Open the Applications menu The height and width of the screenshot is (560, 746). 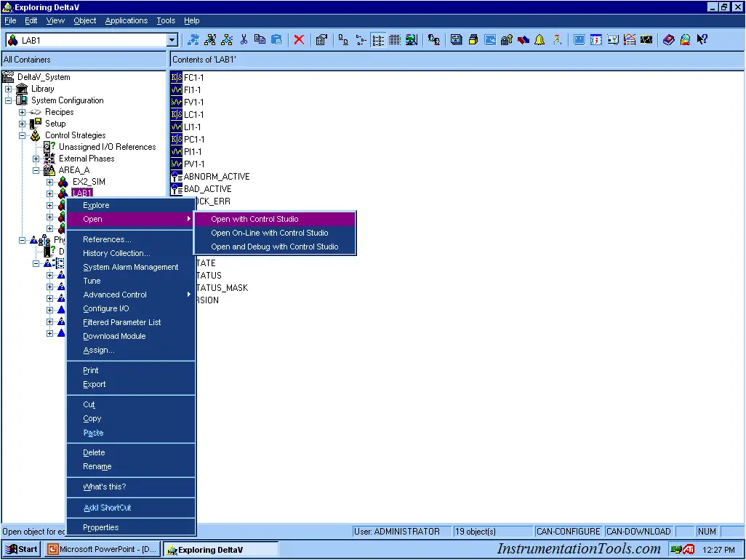pos(126,20)
